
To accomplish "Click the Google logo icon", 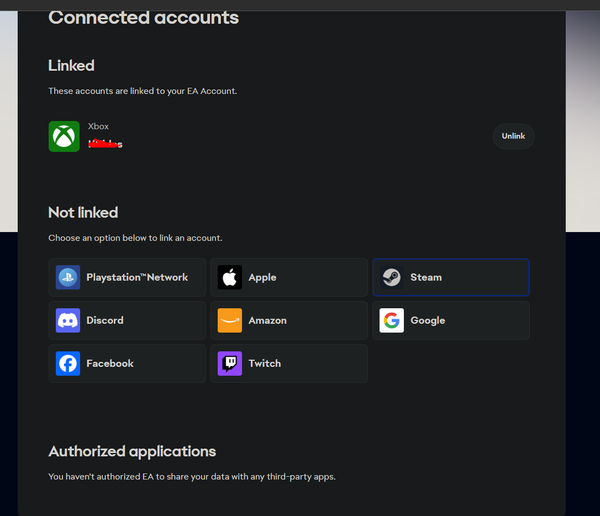I will (x=391, y=320).
